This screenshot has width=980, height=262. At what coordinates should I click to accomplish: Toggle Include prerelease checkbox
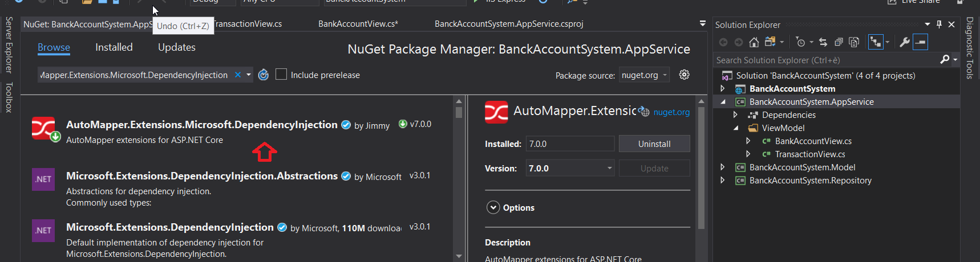click(x=281, y=75)
